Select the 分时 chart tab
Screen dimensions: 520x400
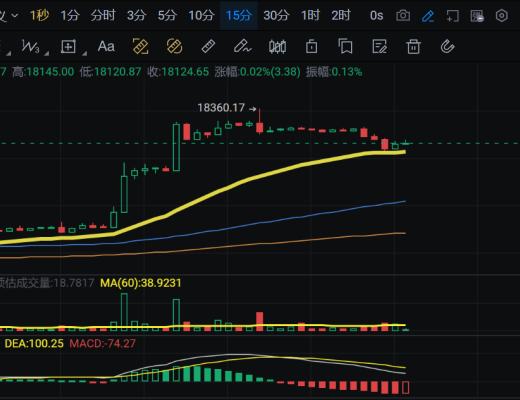[103, 15]
